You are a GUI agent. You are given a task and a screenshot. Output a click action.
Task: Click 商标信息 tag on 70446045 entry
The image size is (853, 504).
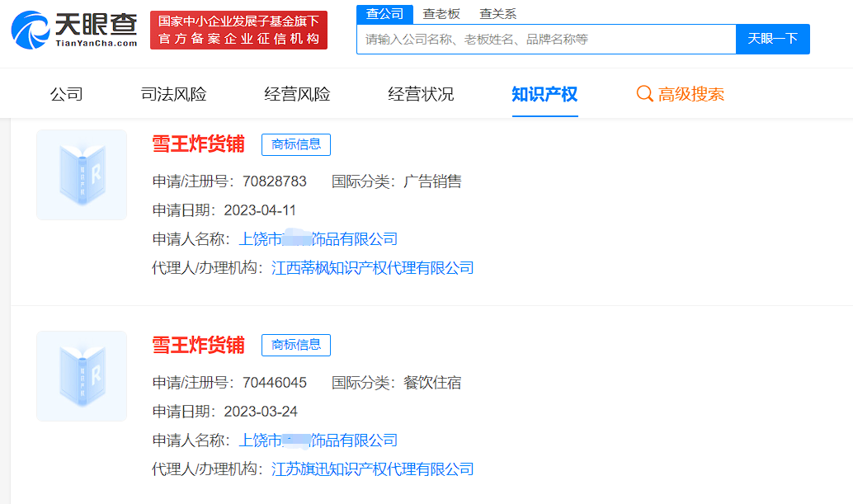tap(296, 346)
